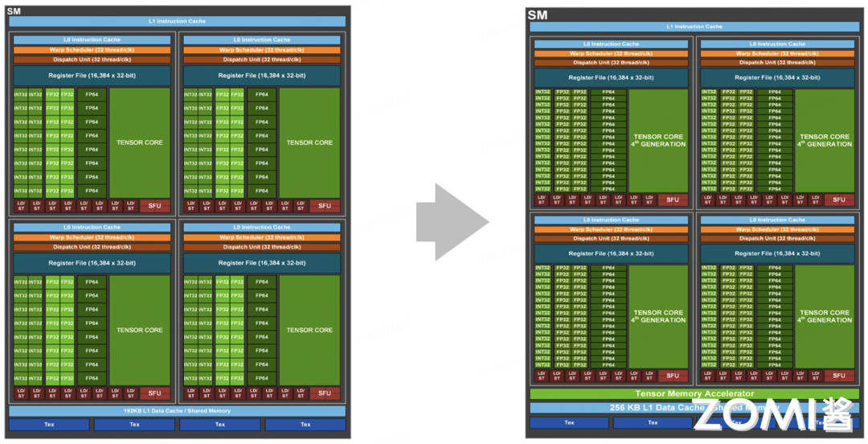Select the leftmost Tex block in right SM
Screen dimensions: 868x444
pos(569,422)
